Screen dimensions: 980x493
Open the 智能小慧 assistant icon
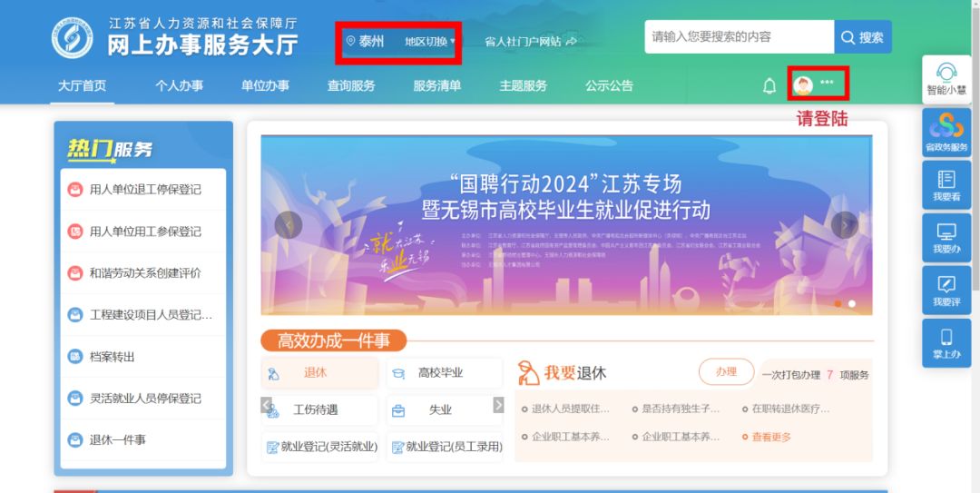946,79
